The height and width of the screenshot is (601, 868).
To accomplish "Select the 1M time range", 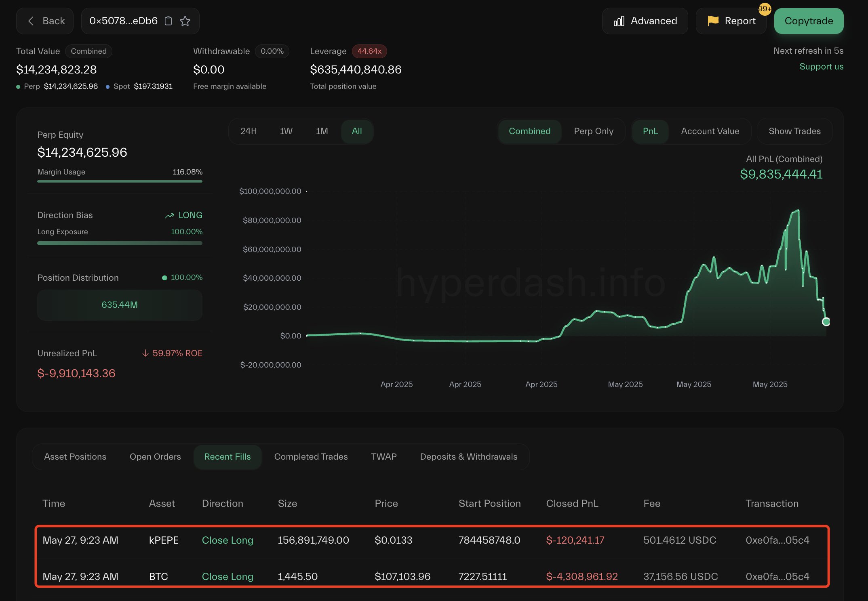I will (322, 131).
